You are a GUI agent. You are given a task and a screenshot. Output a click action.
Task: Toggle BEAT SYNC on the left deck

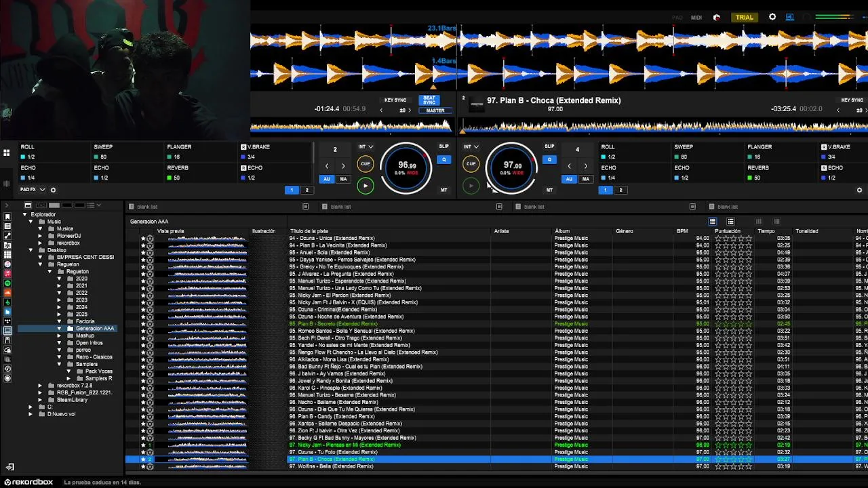[x=429, y=100]
